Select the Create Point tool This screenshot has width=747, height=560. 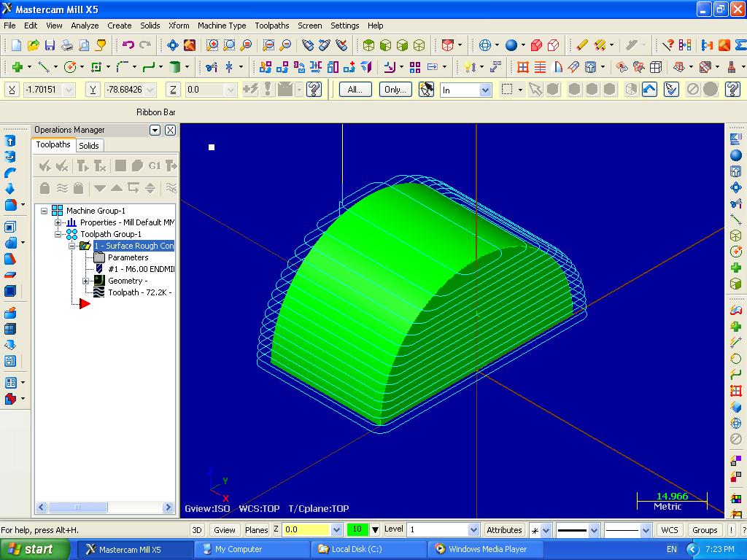[x=16, y=67]
